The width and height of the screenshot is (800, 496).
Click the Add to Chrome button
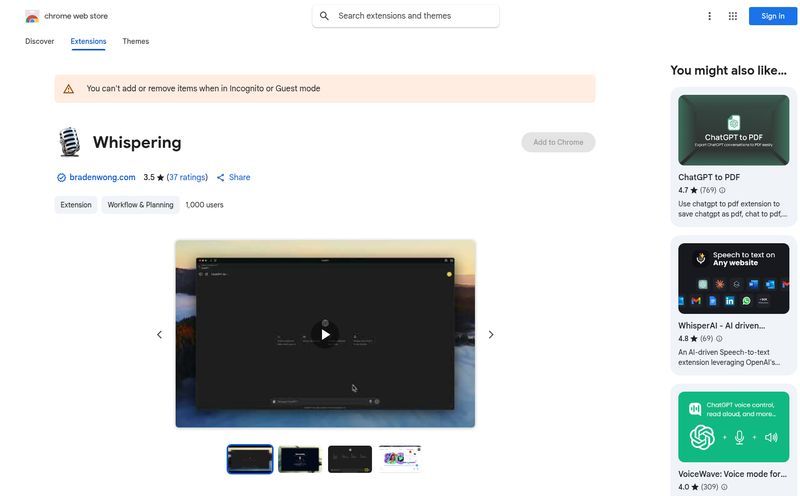point(558,142)
